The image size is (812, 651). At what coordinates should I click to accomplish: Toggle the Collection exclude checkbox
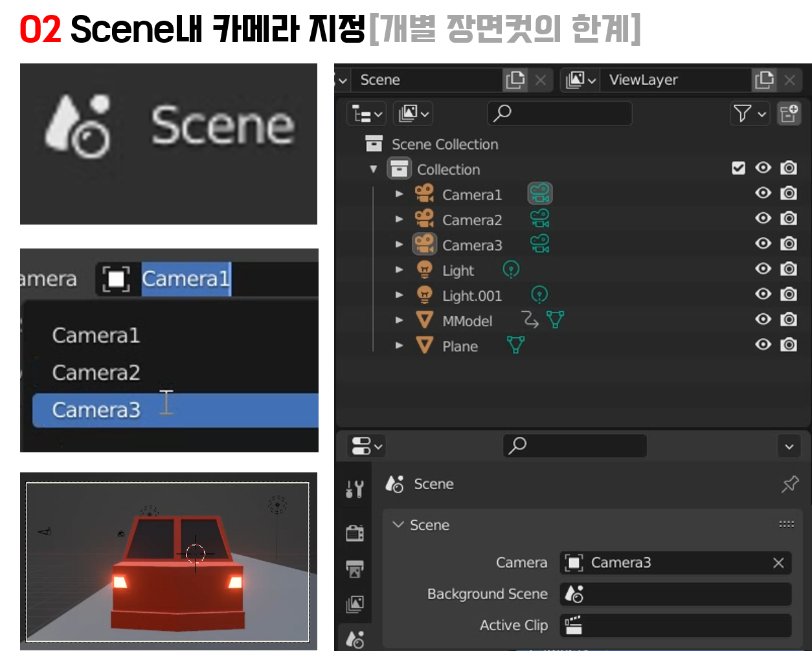[738, 168]
